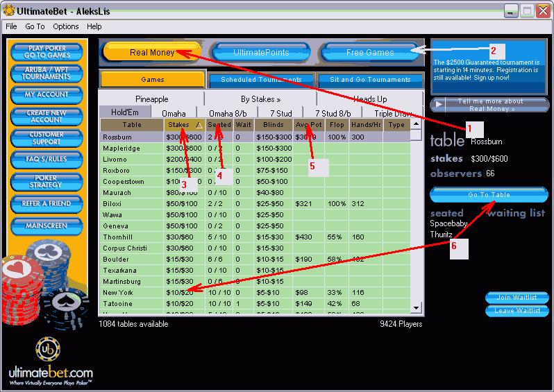Screen dimensions: 554x392
Task: Open the Scheduled Tournaments tab
Action: (262, 80)
